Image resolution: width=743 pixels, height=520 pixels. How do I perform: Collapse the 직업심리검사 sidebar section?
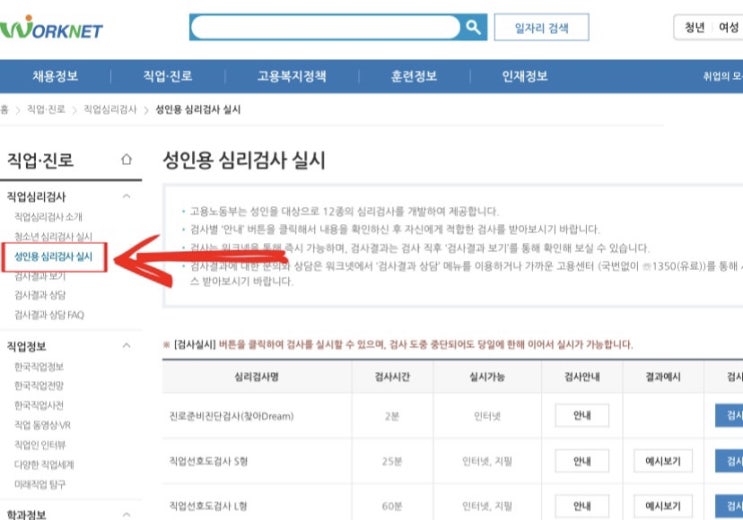pos(126,196)
